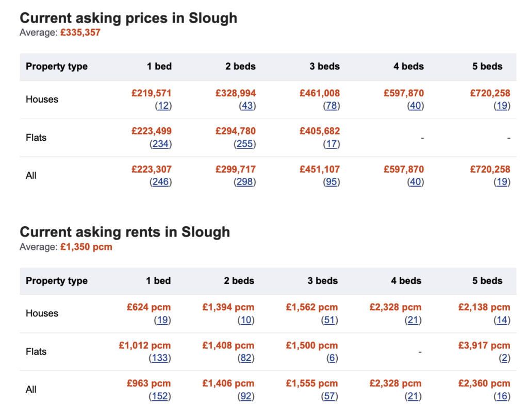Click the 255 count for 2-bed flats for sale

click(244, 144)
